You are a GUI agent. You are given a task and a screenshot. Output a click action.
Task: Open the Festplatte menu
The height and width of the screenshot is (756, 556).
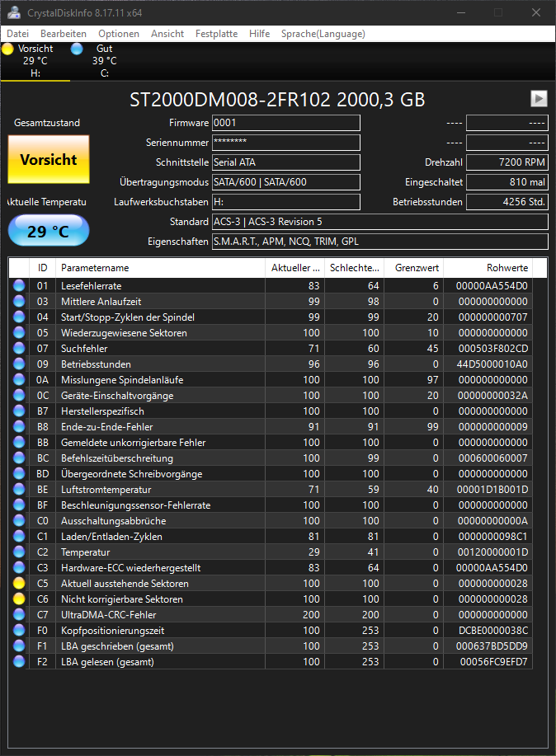(x=216, y=34)
